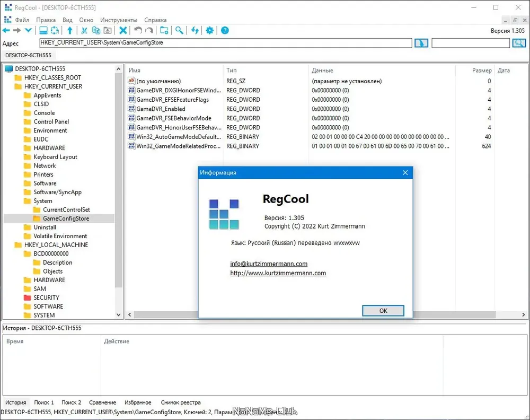
Task: Select the DESKTOP-6CTH555 connection tab
Action: click(x=29, y=55)
